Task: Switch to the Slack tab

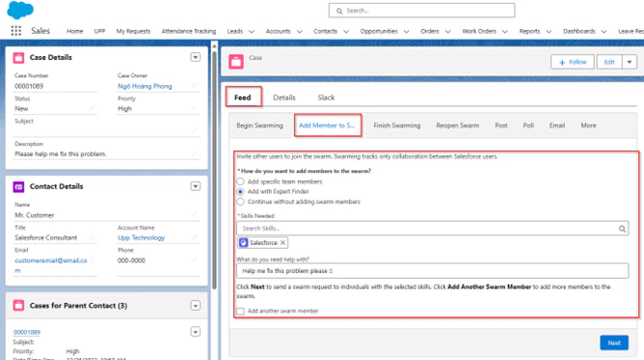Action: [x=326, y=97]
